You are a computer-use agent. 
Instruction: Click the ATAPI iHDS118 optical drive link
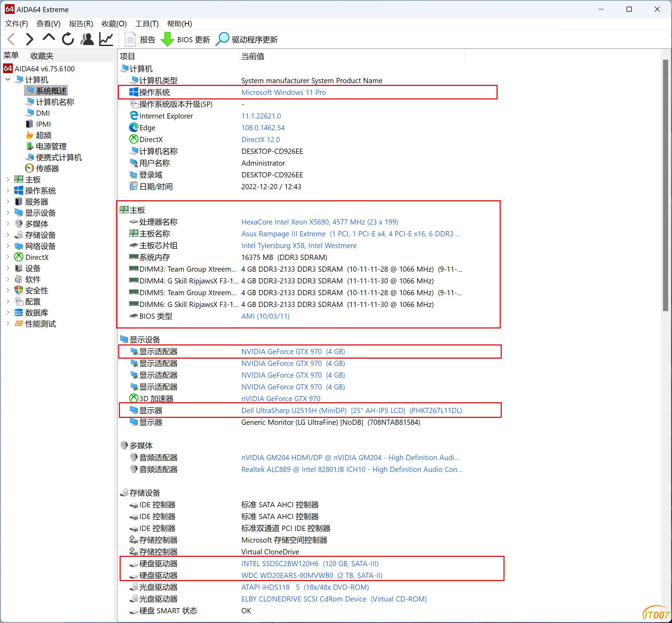coord(305,587)
